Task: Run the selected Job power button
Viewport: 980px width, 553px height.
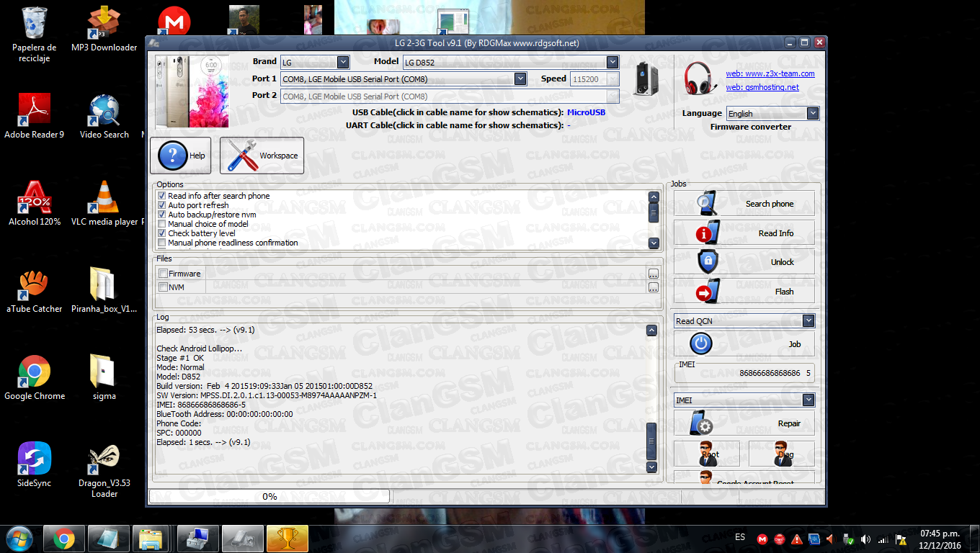Action: click(744, 343)
